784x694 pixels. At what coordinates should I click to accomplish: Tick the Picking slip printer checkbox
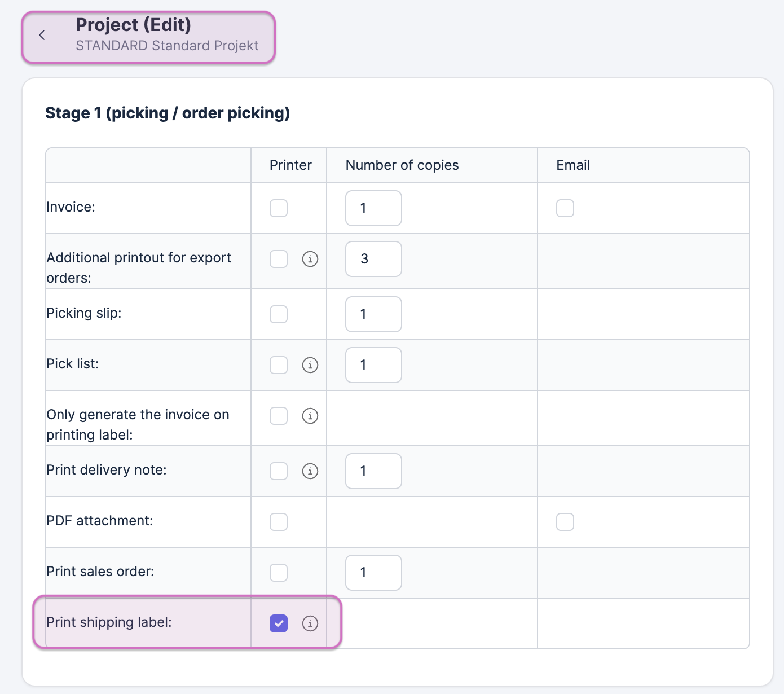(279, 314)
